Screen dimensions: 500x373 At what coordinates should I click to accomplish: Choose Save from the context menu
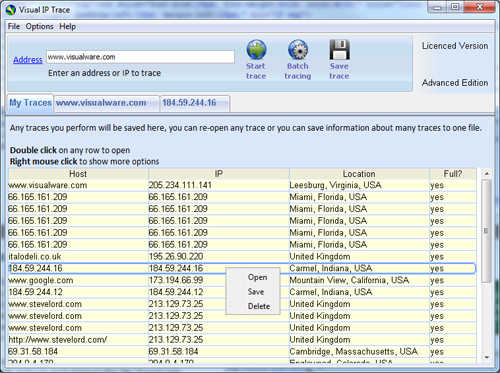[x=256, y=292]
